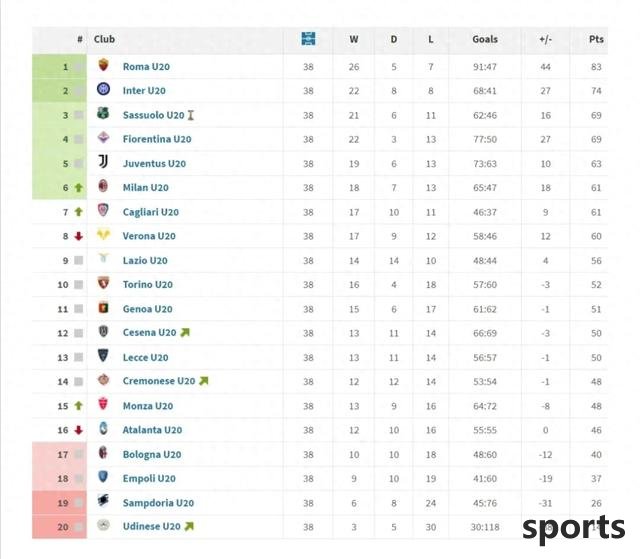640x559 pixels.
Task: Sort table by Pts column header
Action: 596,39
